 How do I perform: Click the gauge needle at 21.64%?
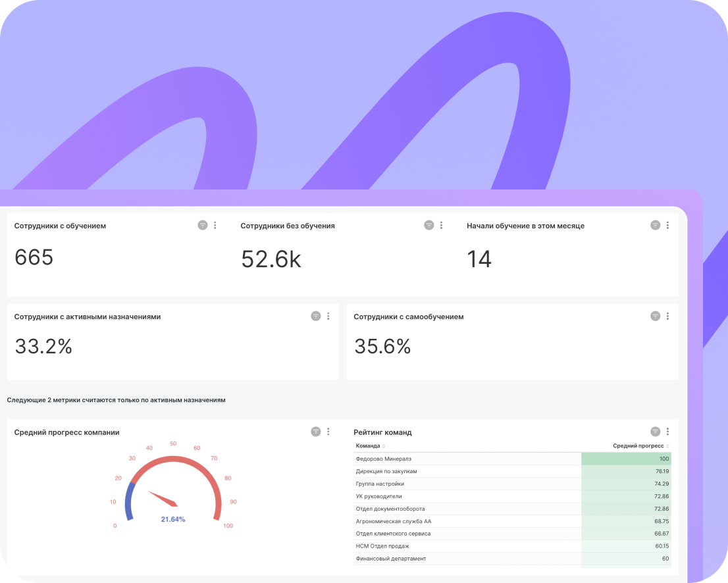[x=163, y=499]
